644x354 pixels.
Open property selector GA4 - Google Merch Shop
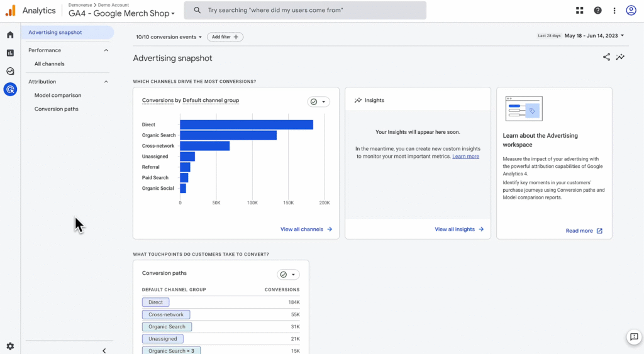pyautogui.click(x=121, y=13)
